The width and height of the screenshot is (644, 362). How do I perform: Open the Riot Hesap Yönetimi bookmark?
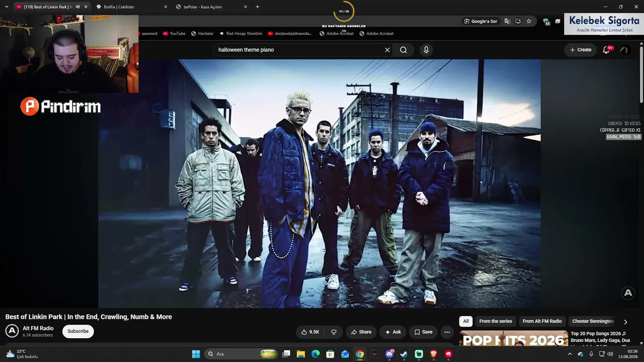click(x=240, y=34)
